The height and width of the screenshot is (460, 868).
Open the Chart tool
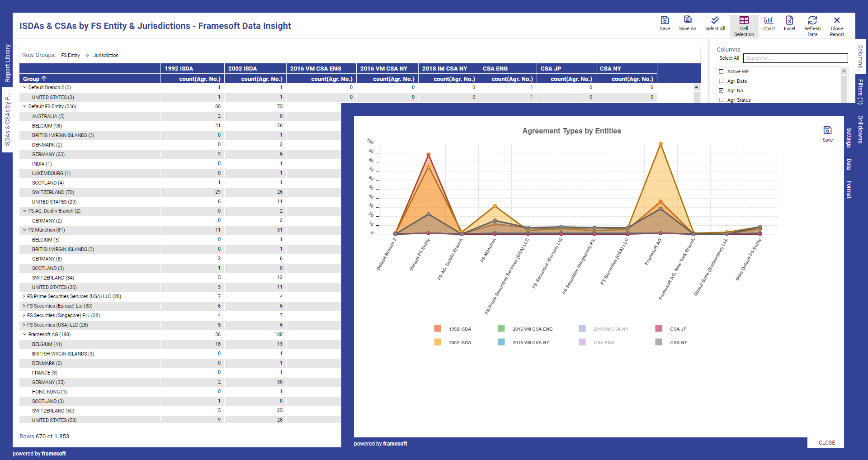pos(769,20)
